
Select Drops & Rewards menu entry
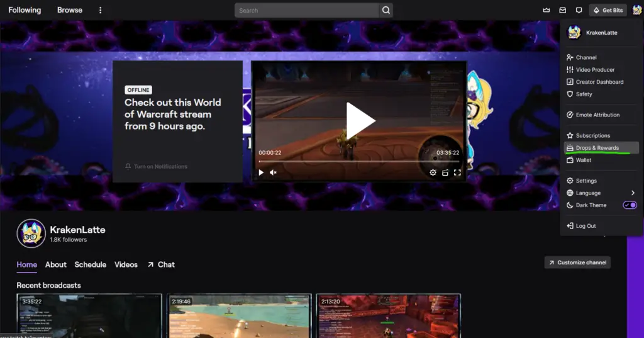601,148
